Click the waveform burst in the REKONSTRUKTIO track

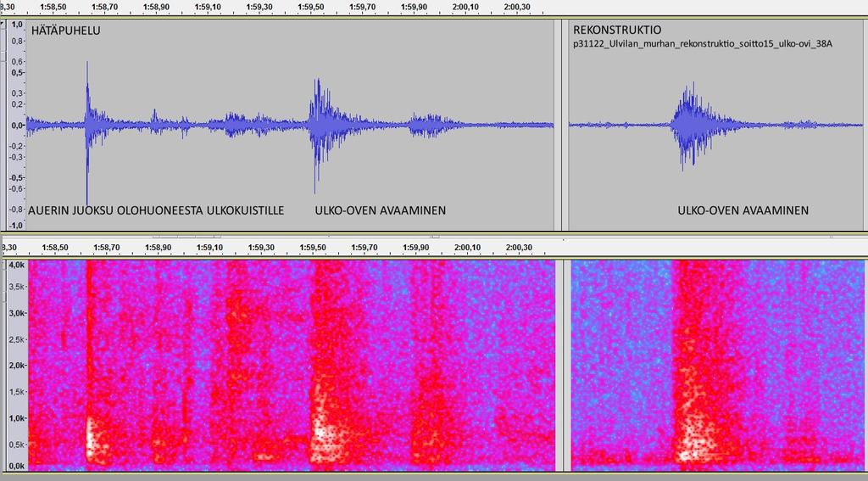coord(692,126)
